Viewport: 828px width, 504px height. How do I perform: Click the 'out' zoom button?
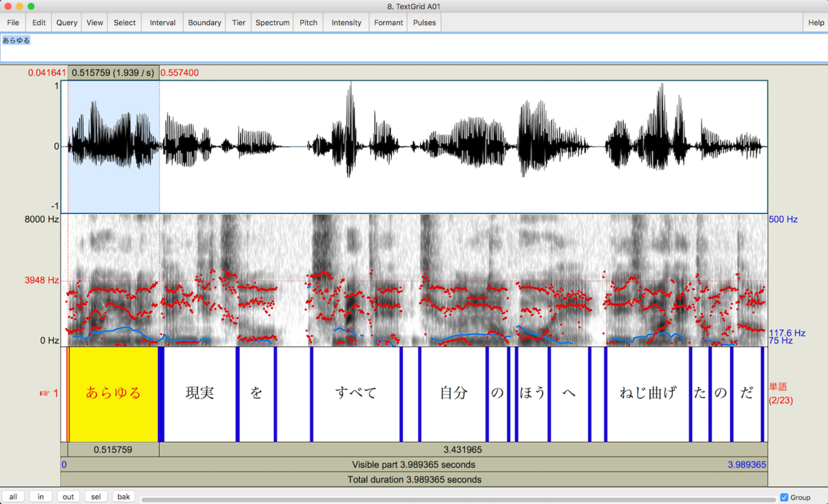pyautogui.click(x=68, y=496)
